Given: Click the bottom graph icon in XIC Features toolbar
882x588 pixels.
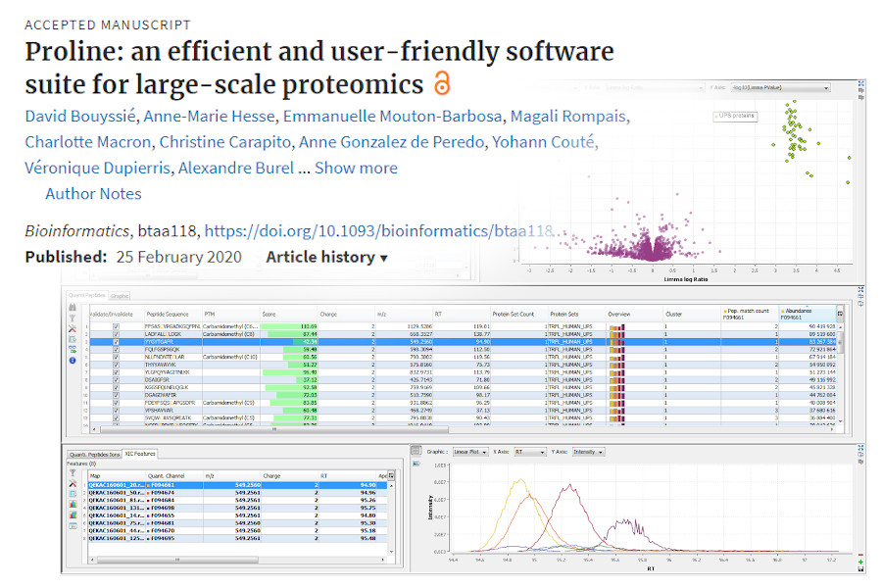Looking at the screenshot, I should pos(73,525).
